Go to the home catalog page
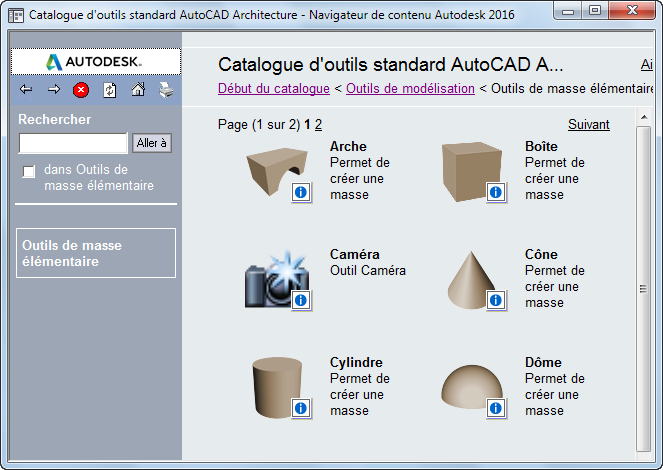The image size is (663, 470). pos(138,90)
